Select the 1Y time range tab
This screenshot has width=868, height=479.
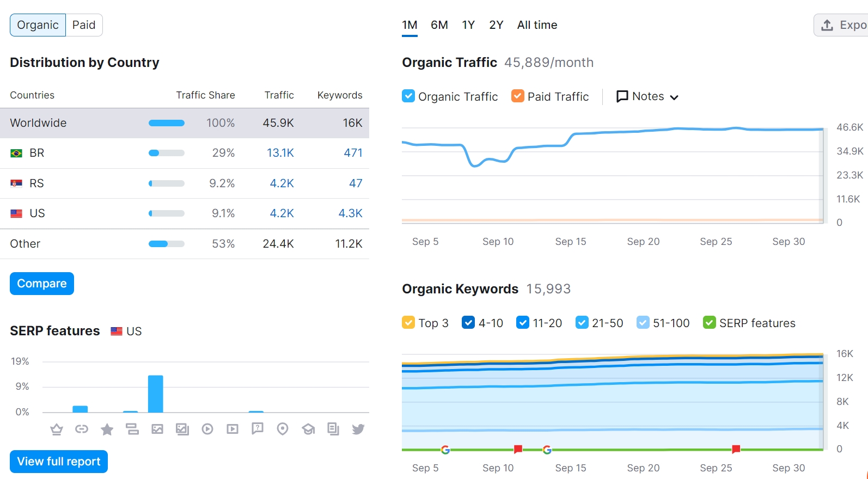[468, 25]
